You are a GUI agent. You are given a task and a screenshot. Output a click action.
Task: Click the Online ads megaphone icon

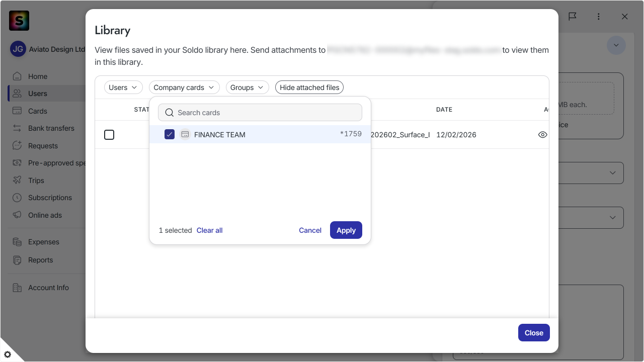(x=17, y=215)
